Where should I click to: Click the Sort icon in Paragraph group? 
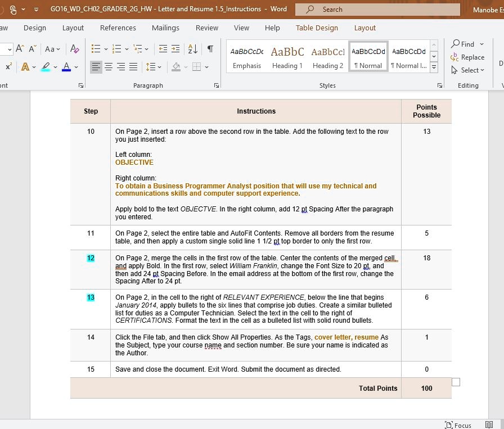pos(192,48)
